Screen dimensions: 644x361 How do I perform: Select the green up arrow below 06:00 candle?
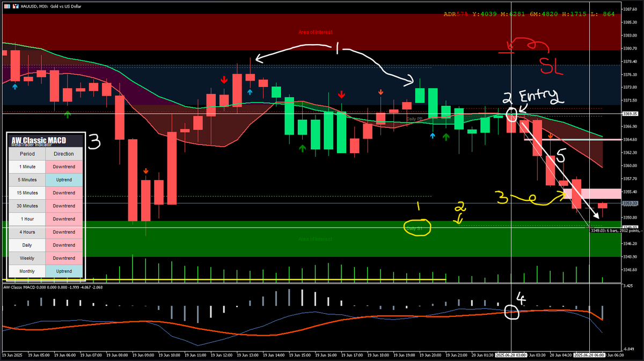coord(68,114)
